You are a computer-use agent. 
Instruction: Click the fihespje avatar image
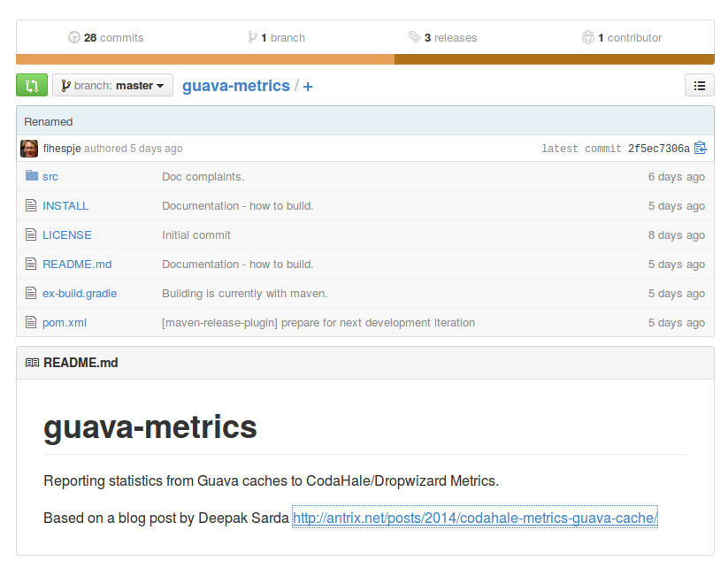(x=29, y=149)
